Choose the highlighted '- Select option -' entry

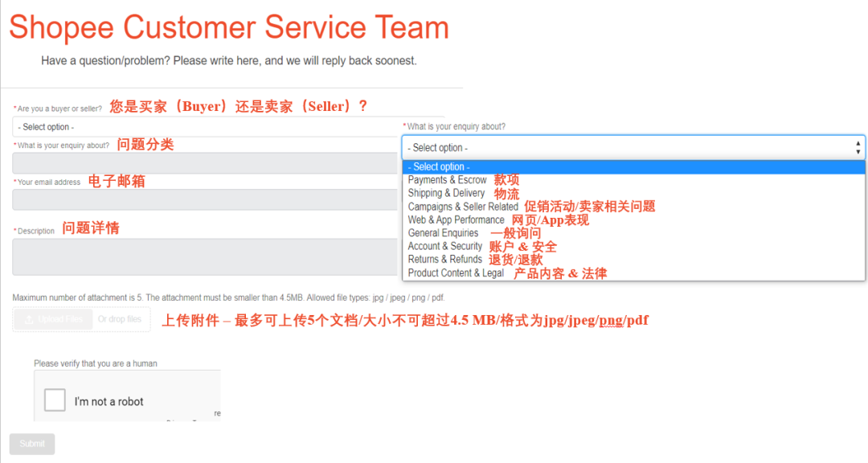coord(633,166)
